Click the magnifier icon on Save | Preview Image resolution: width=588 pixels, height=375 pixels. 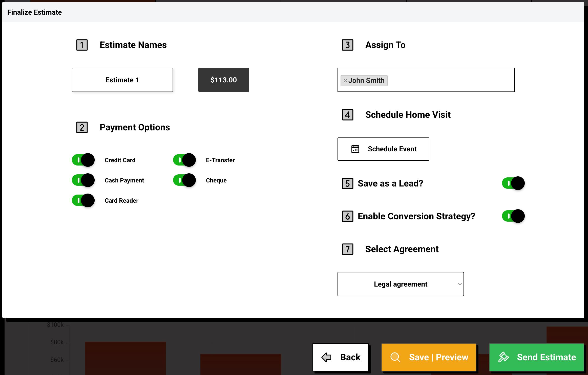395,357
